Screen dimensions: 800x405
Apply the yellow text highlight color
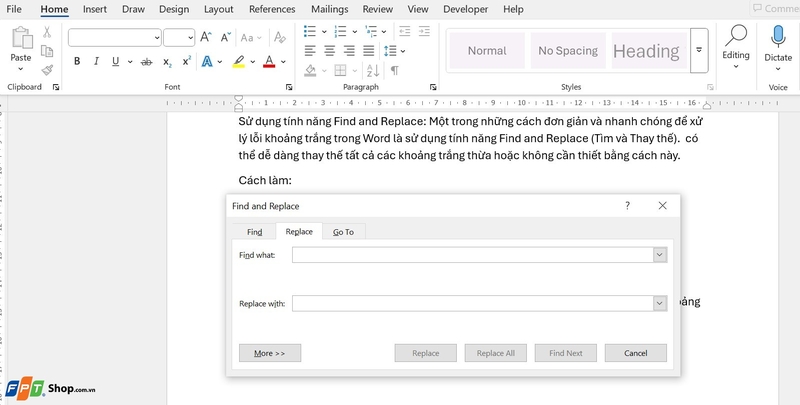(238, 62)
